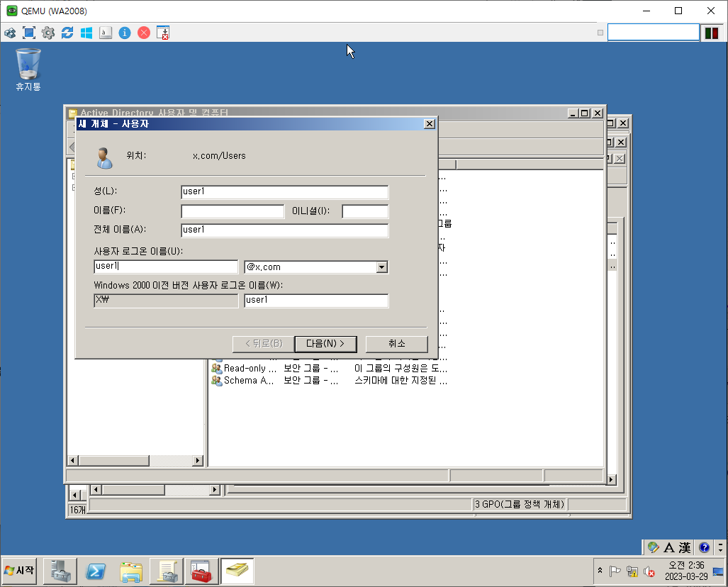This screenshot has width=728, height=587.
Task: Click the red-green indicator in QEMU toolbar
Action: pyautogui.click(x=711, y=33)
